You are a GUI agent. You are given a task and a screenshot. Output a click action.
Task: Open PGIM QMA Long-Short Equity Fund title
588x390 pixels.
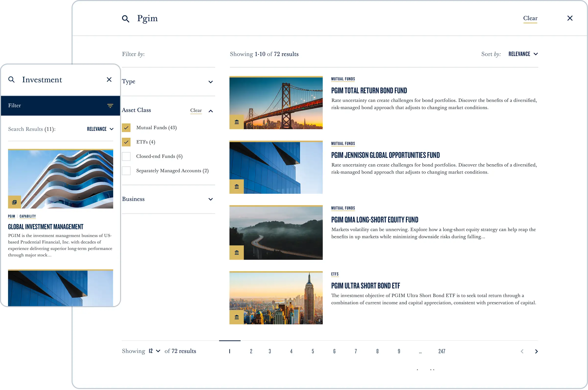375,220
